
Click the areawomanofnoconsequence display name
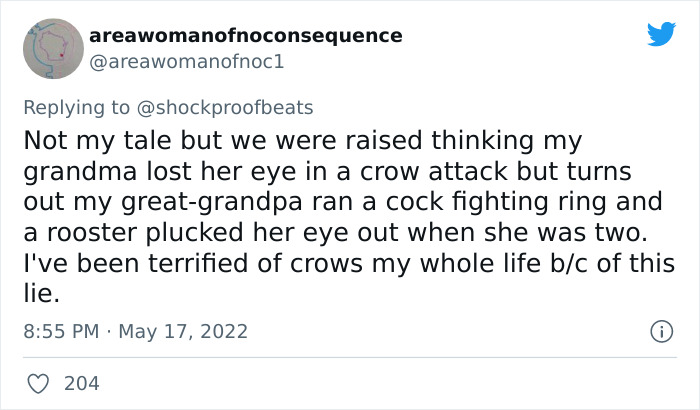[246, 36]
